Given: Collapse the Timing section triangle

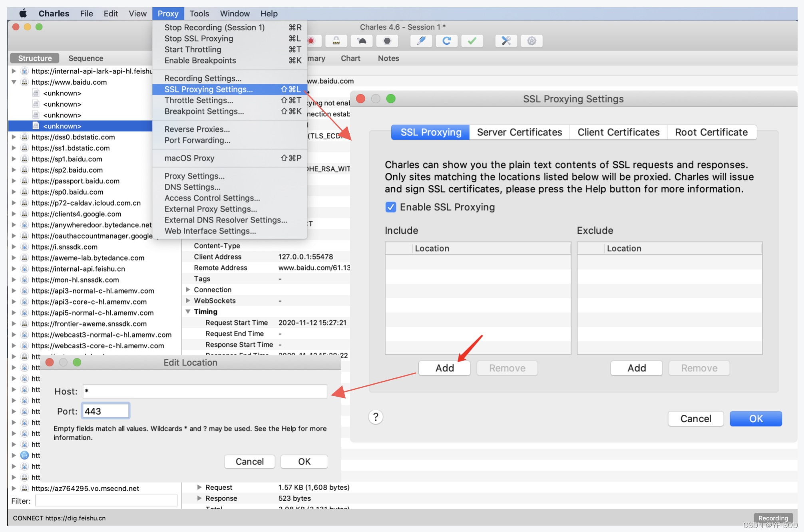Looking at the screenshot, I should (x=188, y=312).
